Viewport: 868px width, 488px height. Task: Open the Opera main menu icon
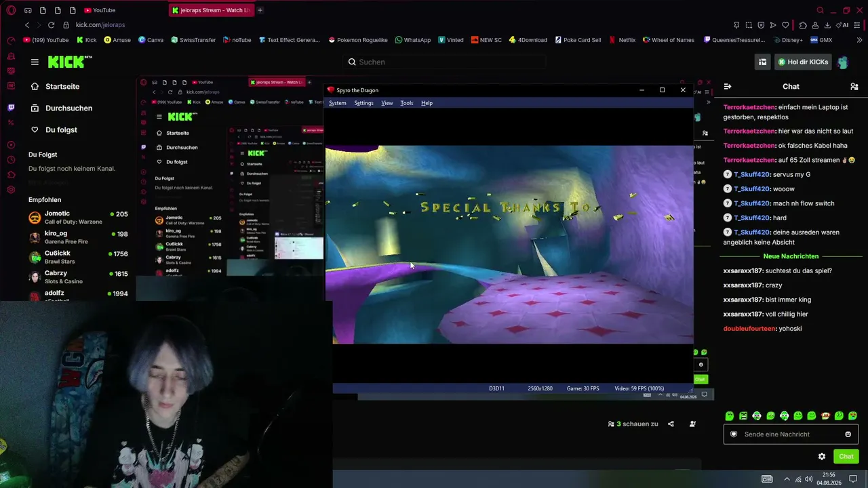[11, 10]
